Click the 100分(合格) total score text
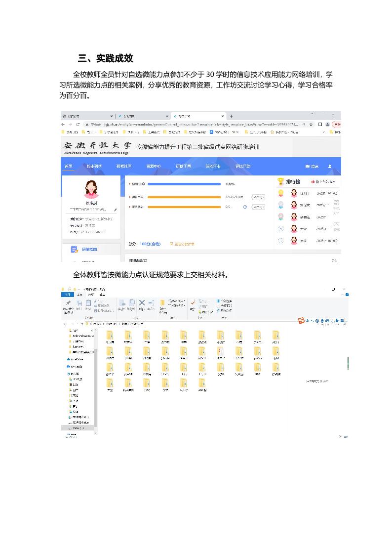The width and height of the screenshot is (392, 555). point(150,244)
